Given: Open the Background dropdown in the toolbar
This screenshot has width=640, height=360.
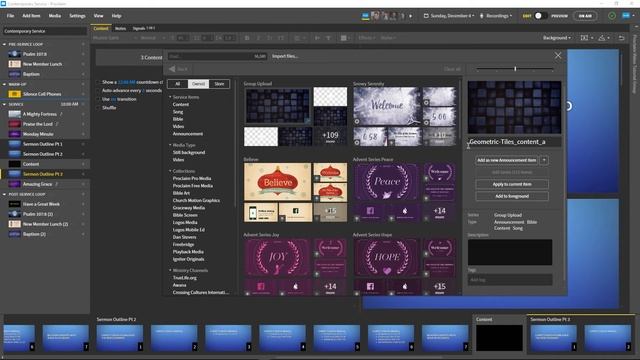Looking at the screenshot, I should click(557, 38).
